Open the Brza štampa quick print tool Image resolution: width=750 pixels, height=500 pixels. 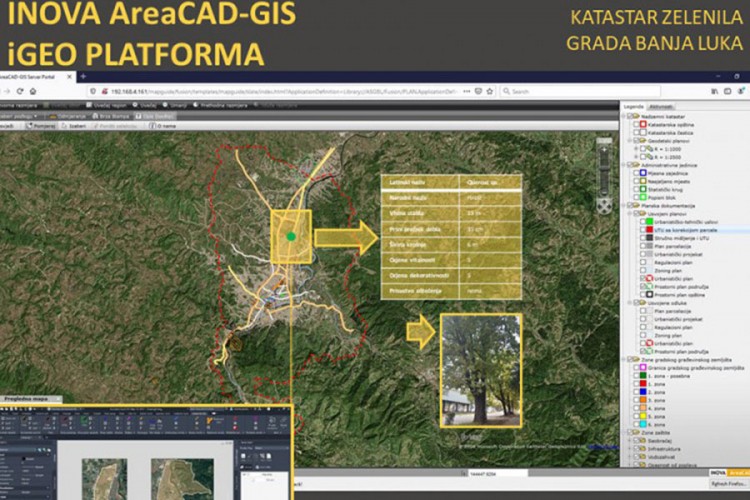[110, 116]
